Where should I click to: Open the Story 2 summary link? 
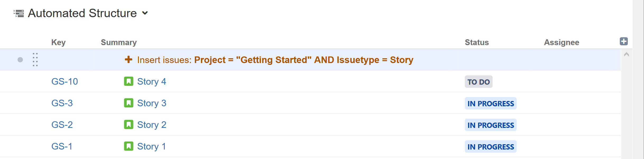click(x=152, y=125)
